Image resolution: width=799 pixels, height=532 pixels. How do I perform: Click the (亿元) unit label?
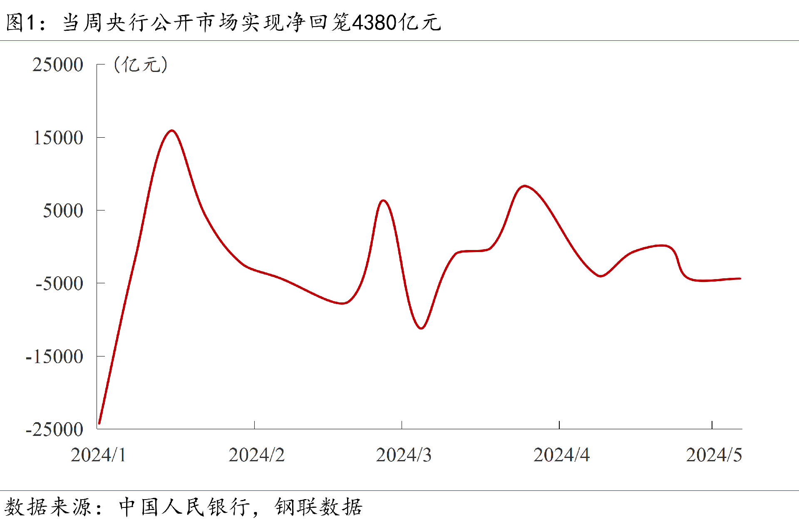click(x=141, y=65)
